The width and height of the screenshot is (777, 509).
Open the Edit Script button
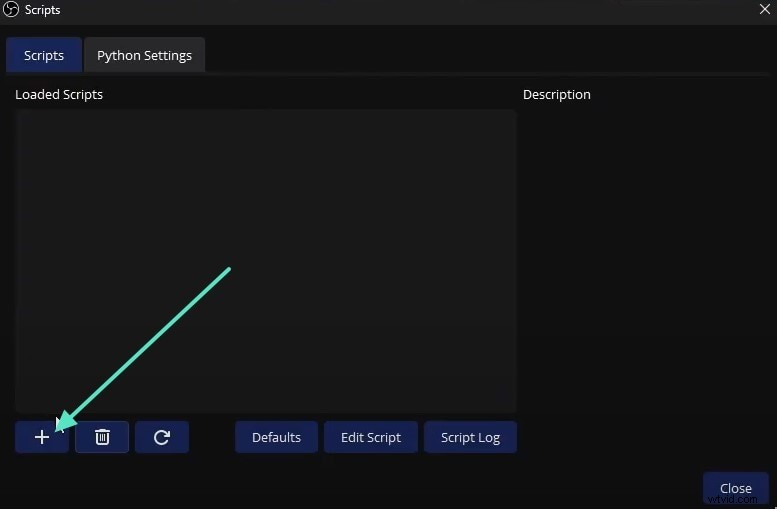(371, 437)
